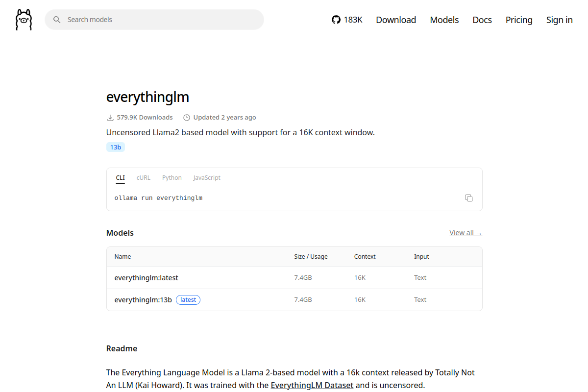Viewport: 588px width, 392px height.
Task: Open View all models link
Action: click(x=465, y=233)
